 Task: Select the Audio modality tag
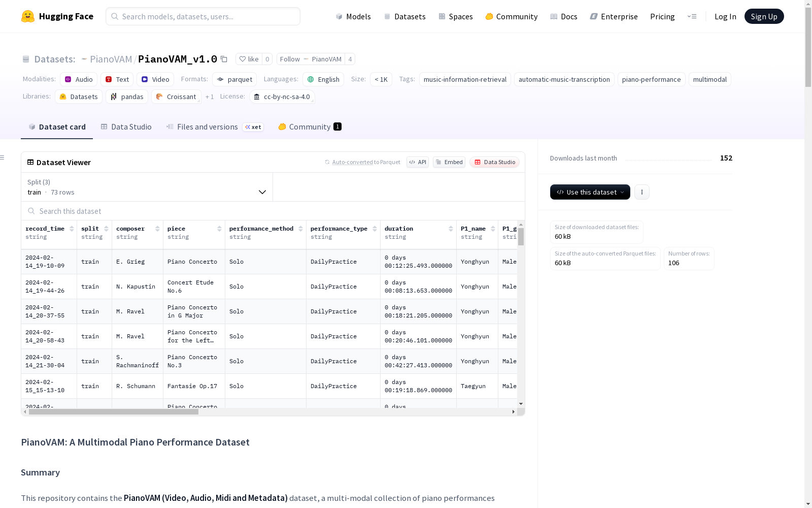coord(79,79)
